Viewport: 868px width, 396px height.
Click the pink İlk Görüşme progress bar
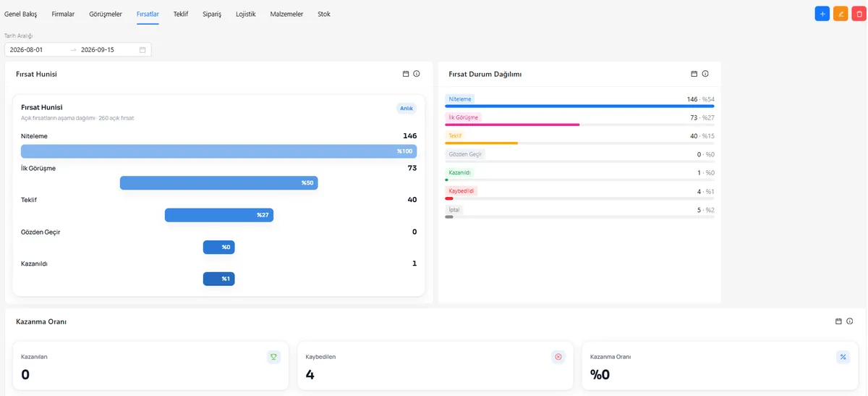(512, 125)
